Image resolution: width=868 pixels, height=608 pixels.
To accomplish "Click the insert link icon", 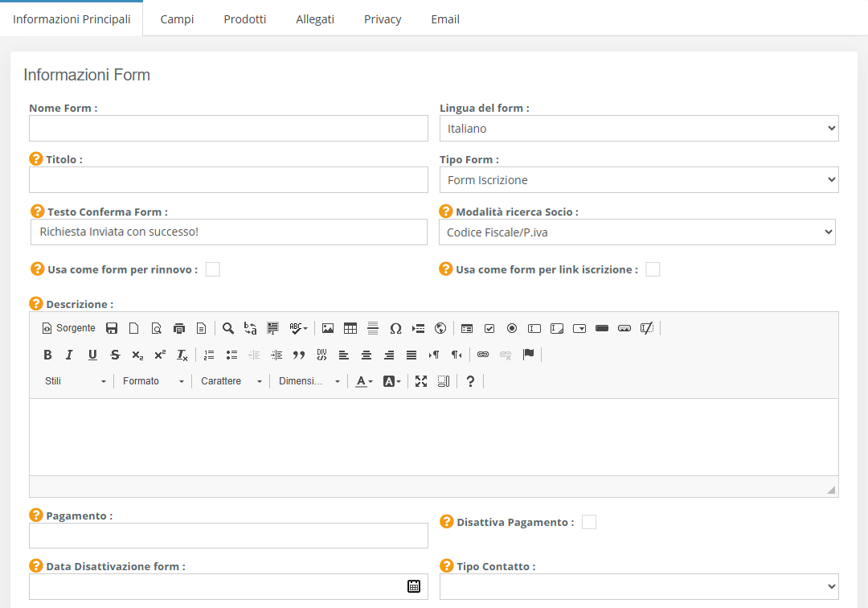I will [x=483, y=355].
